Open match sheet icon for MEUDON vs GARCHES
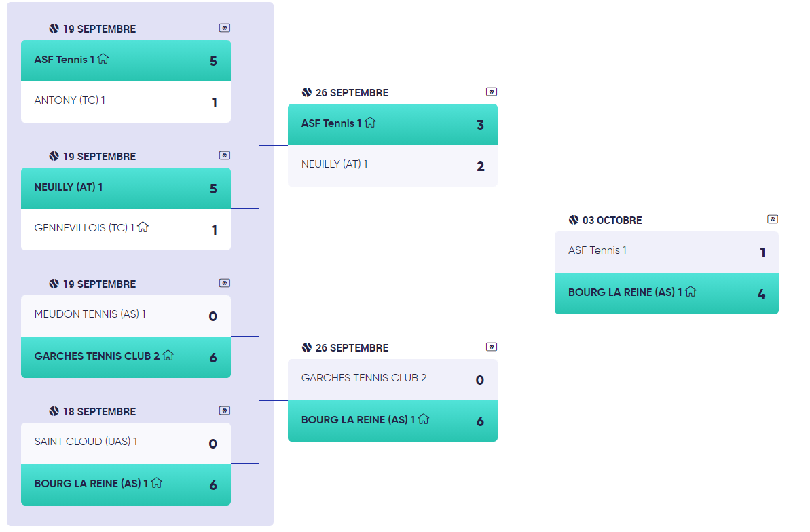The image size is (810, 532). (x=225, y=283)
